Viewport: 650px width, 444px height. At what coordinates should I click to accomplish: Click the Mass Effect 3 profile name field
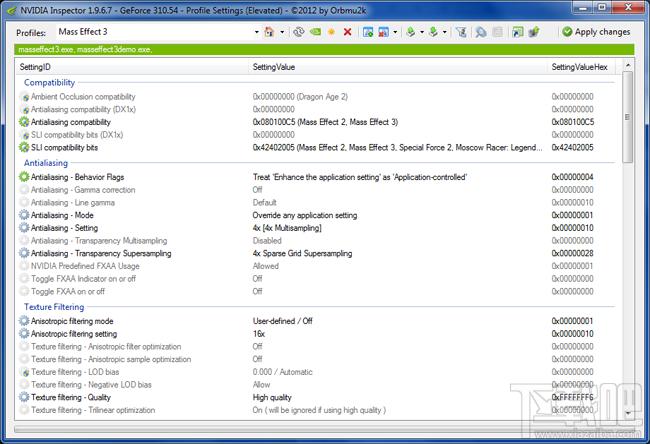point(154,32)
